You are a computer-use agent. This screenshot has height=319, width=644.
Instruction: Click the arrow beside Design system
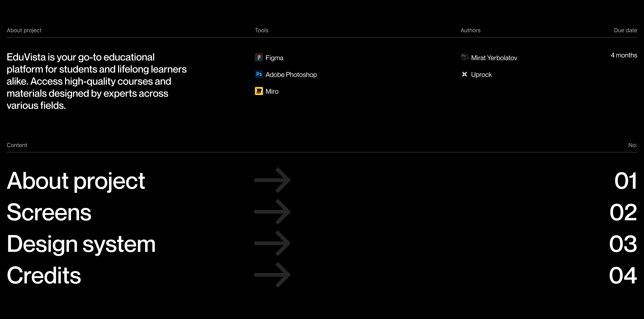(272, 243)
